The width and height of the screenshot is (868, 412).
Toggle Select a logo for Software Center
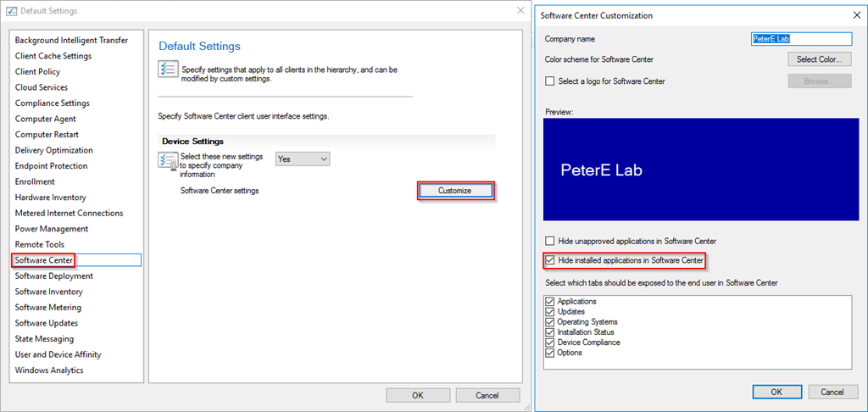tap(551, 81)
